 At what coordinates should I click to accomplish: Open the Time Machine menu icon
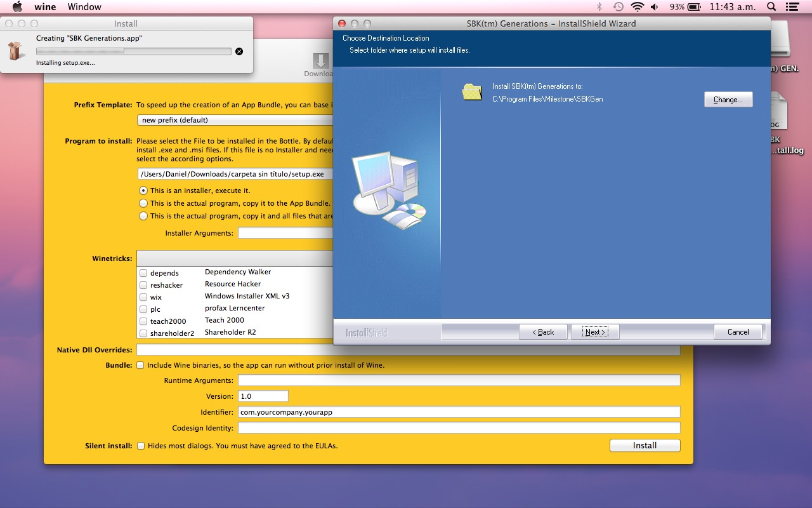(618, 7)
